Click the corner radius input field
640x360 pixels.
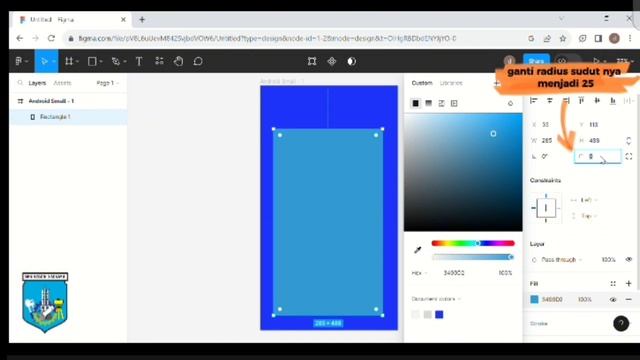(x=598, y=156)
